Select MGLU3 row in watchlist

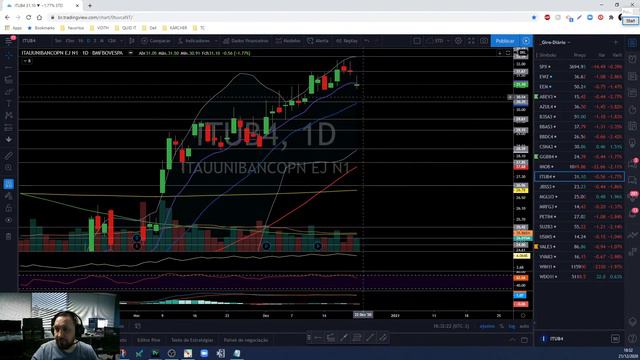(579, 197)
